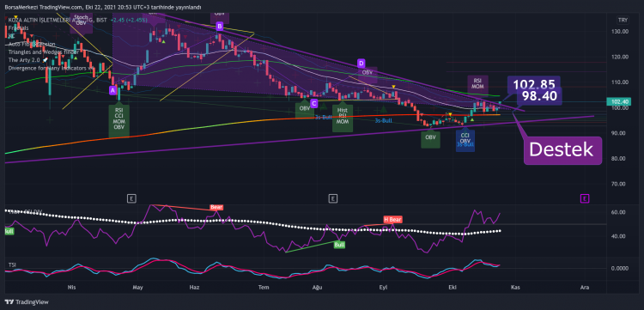Click the blue CCI OBV divergence label
Screen dimensions: 644x310
coord(465,140)
